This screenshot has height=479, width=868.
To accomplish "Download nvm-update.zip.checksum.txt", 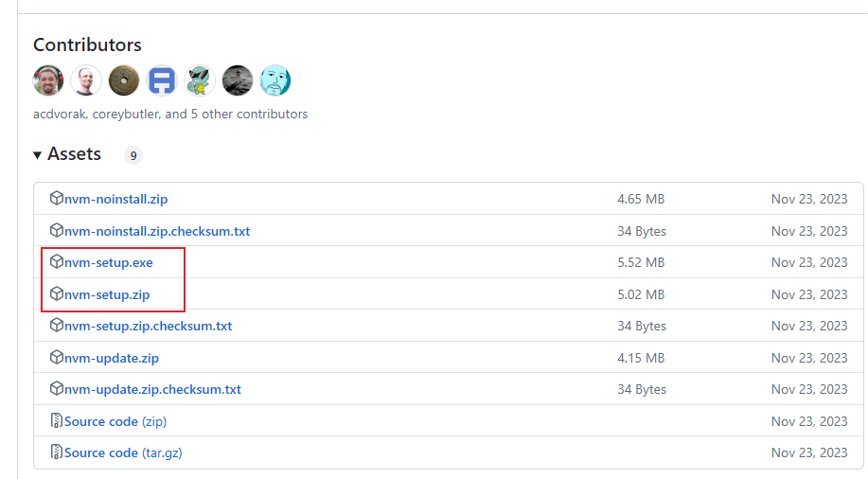I will click(x=152, y=389).
